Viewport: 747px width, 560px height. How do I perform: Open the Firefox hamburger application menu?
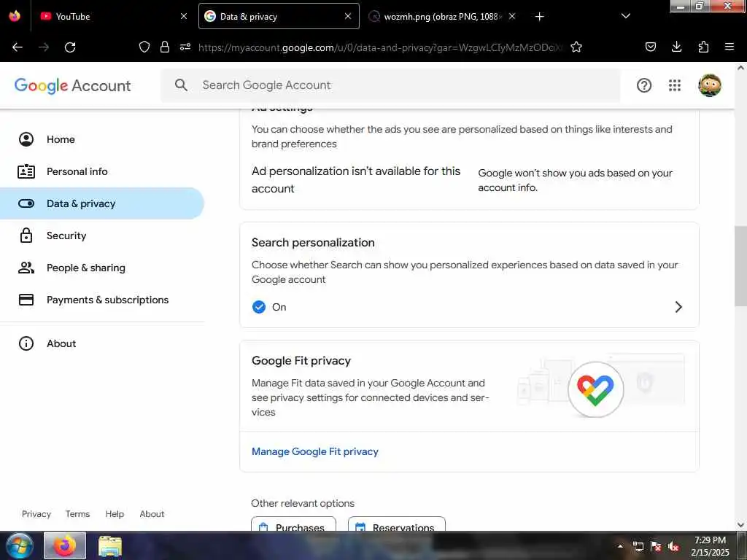tap(729, 47)
